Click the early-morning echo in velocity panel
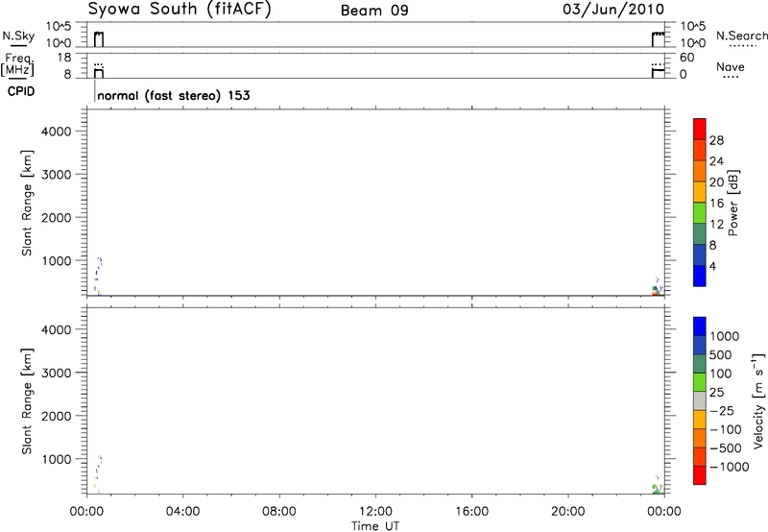 pos(98,473)
